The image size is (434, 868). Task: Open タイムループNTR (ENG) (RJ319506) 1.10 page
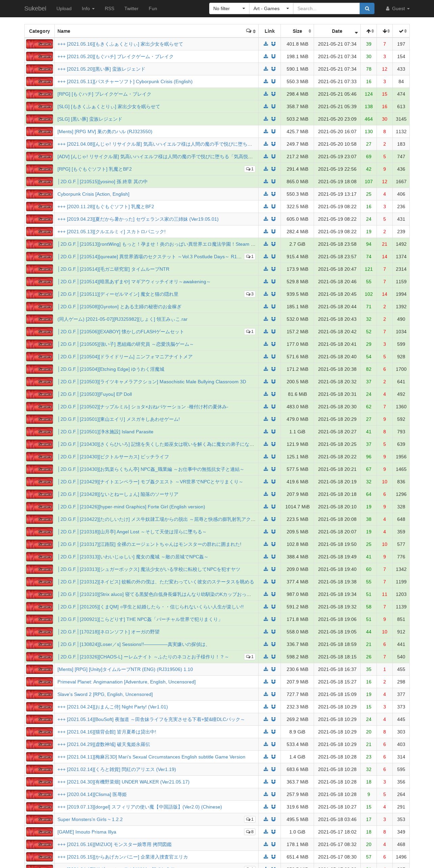coord(125,669)
